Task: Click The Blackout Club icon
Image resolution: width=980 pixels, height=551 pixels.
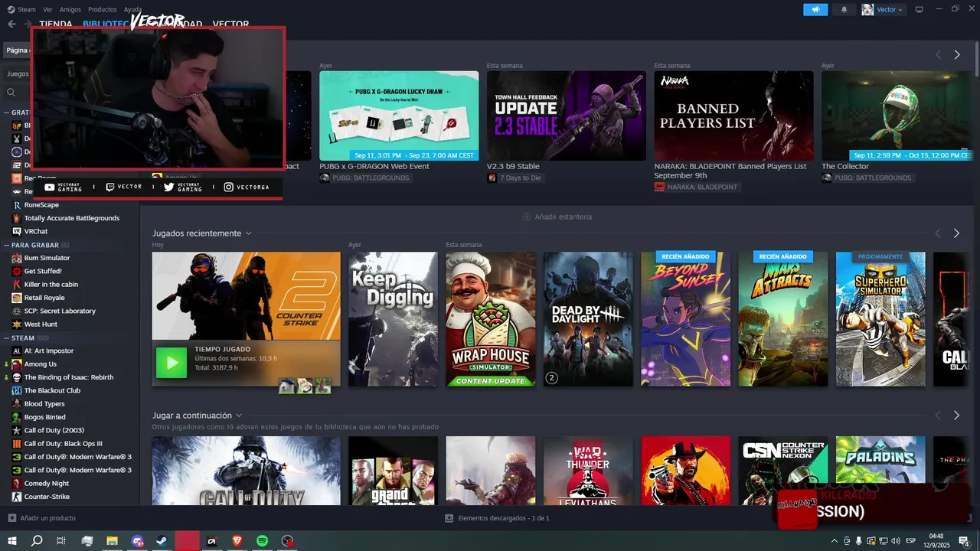Action: pos(17,390)
